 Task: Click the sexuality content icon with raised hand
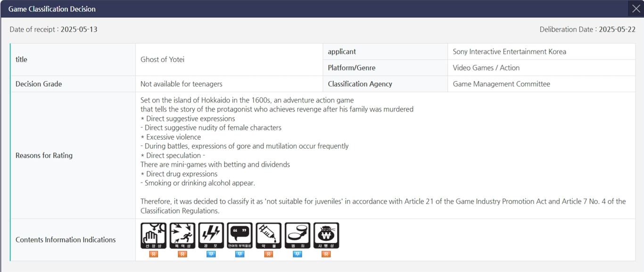click(x=154, y=235)
